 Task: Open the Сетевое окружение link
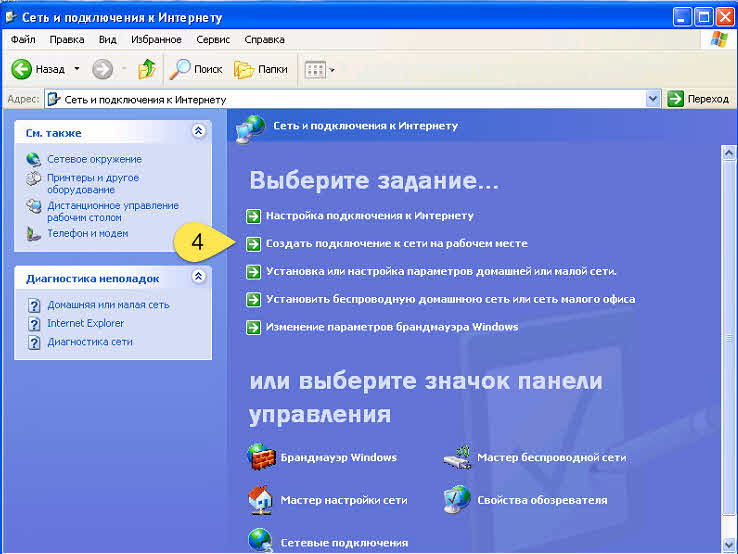click(x=94, y=159)
